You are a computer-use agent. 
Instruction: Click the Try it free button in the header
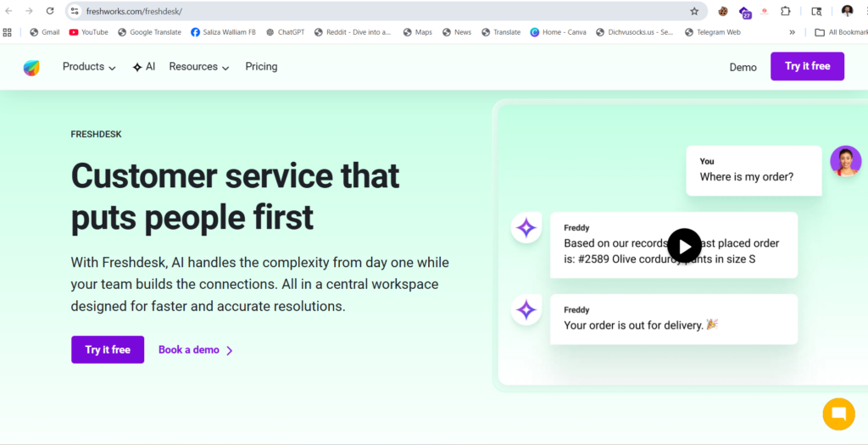(x=807, y=66)
